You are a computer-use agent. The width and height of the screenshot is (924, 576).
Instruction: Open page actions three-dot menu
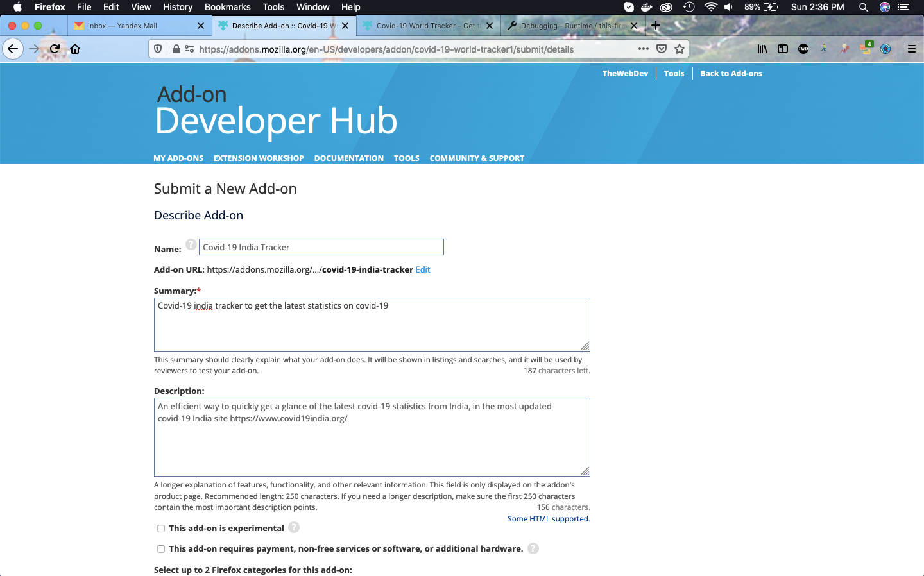(644, 49)
